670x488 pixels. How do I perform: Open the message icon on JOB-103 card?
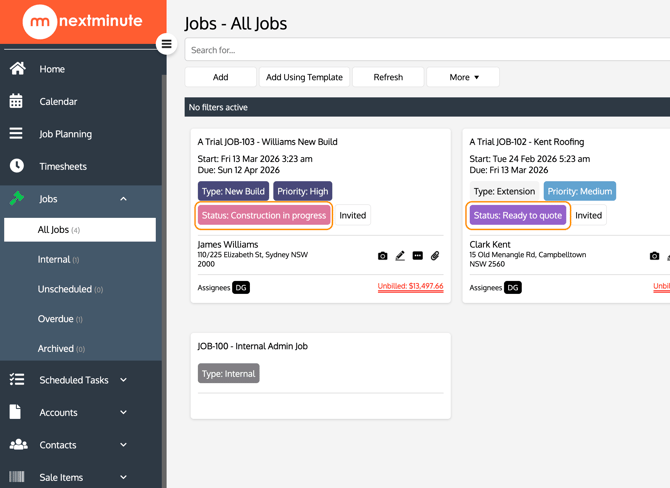[x=418, y=256]
